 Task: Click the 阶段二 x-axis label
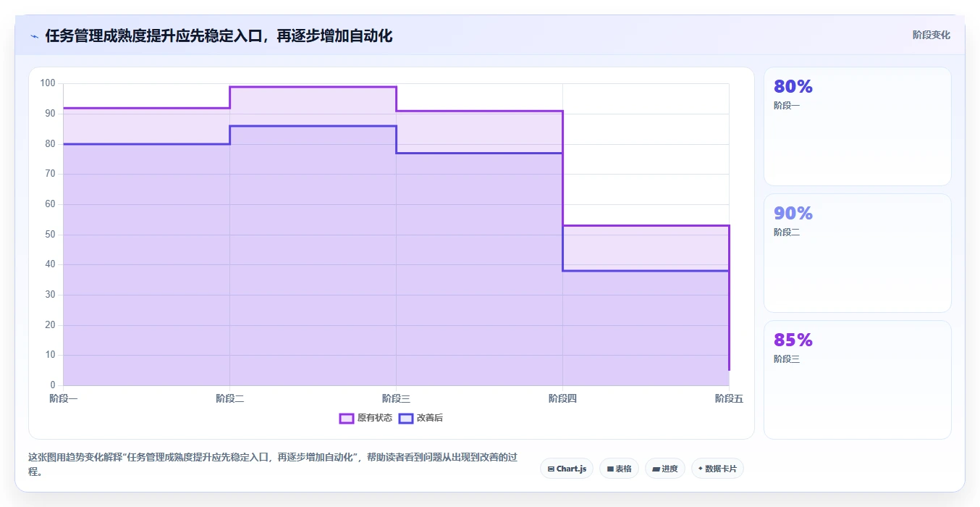[230, 398]
